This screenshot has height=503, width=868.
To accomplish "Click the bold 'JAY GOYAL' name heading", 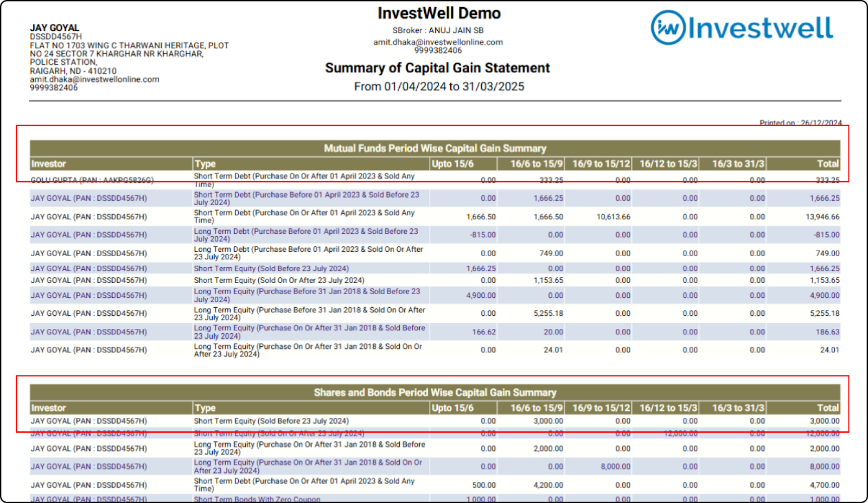I will point(54,28).
